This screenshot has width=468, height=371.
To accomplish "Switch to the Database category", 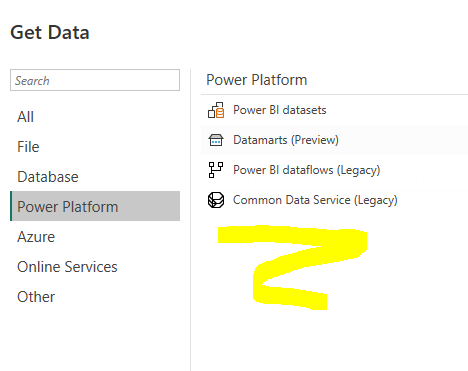I will pos(48,177).
